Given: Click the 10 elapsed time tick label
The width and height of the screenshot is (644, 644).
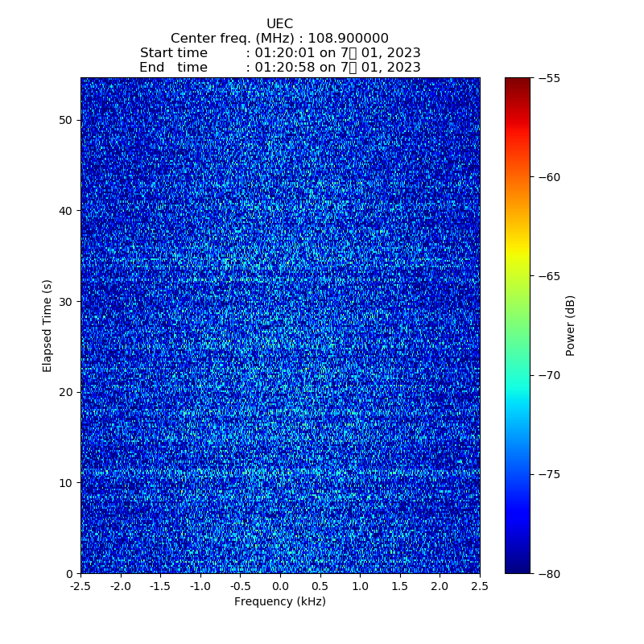Looking at the screenshot, I should [x=64, y=483].
